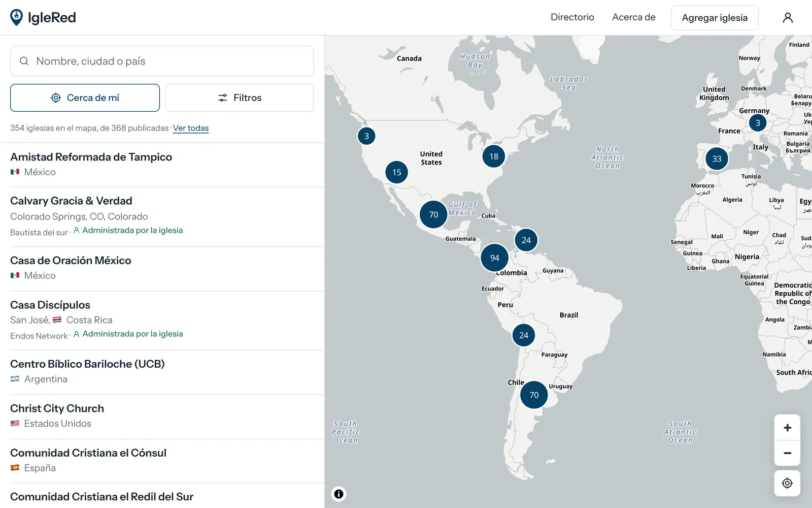This screenshot has height=508, width=812.
Task: Click the cluster marker 18 in eastern US
Action: 494,156
